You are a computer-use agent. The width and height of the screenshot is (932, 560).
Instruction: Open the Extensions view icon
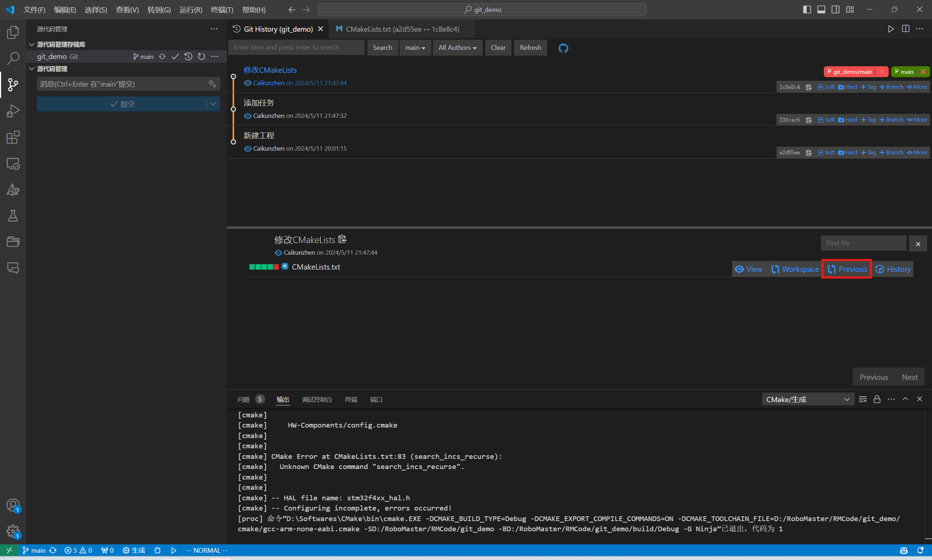[13, 137]
